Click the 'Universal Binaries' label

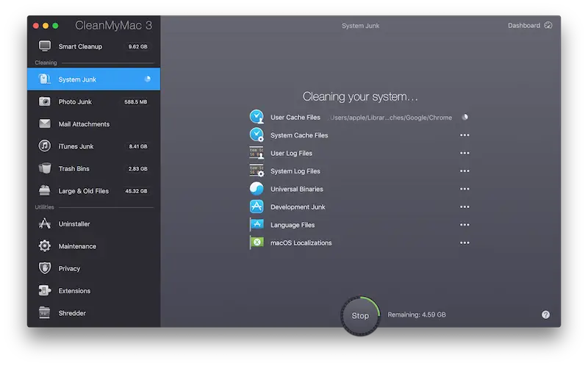tap(297, 189)
